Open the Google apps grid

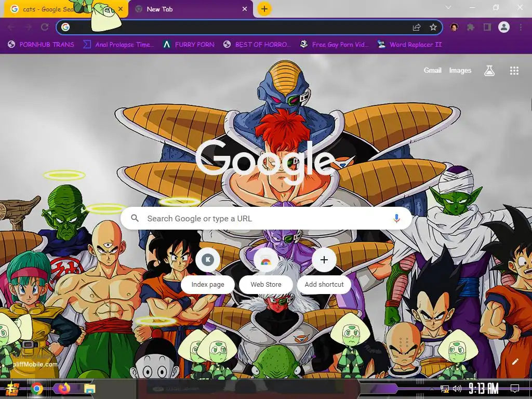514,71
